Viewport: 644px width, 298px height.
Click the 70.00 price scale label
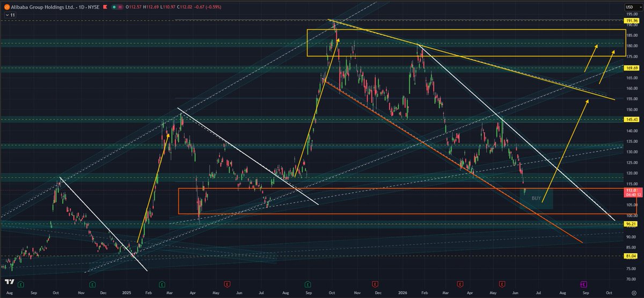coord(631,279)
